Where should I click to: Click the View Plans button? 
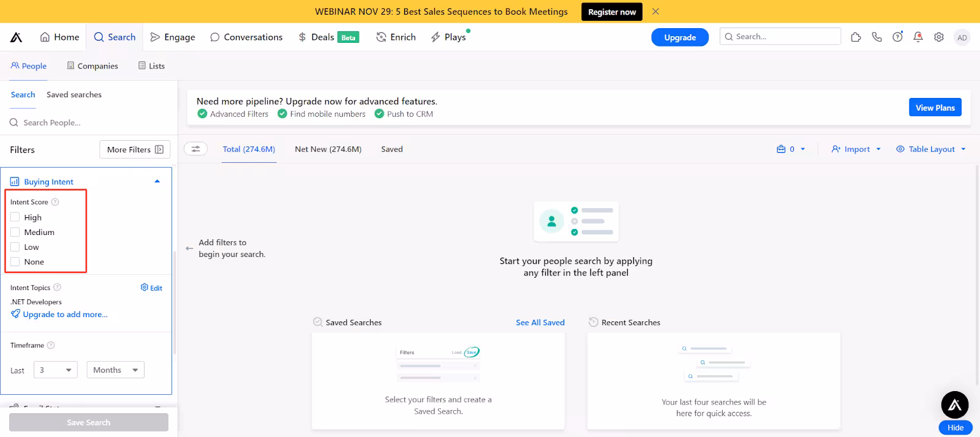click(935, 108)
